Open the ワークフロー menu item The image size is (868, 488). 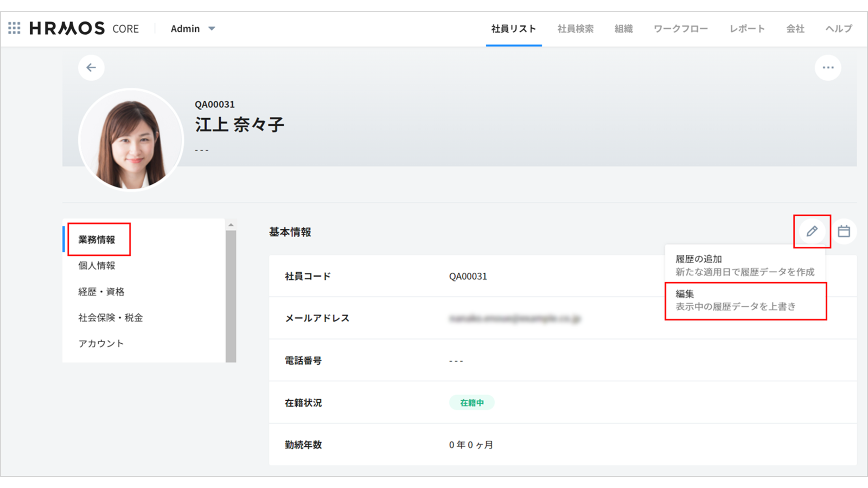[680, 29]
